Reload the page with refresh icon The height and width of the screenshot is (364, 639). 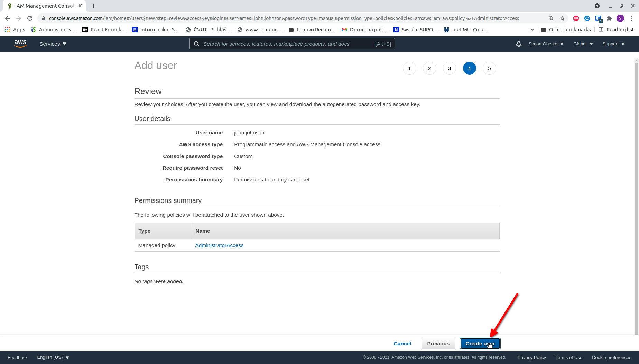(30, 18)
